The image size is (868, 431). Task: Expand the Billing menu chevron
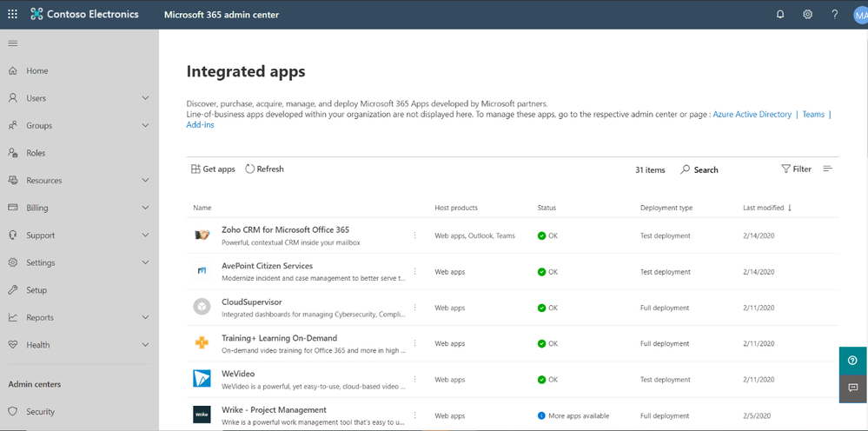[146, 208]
